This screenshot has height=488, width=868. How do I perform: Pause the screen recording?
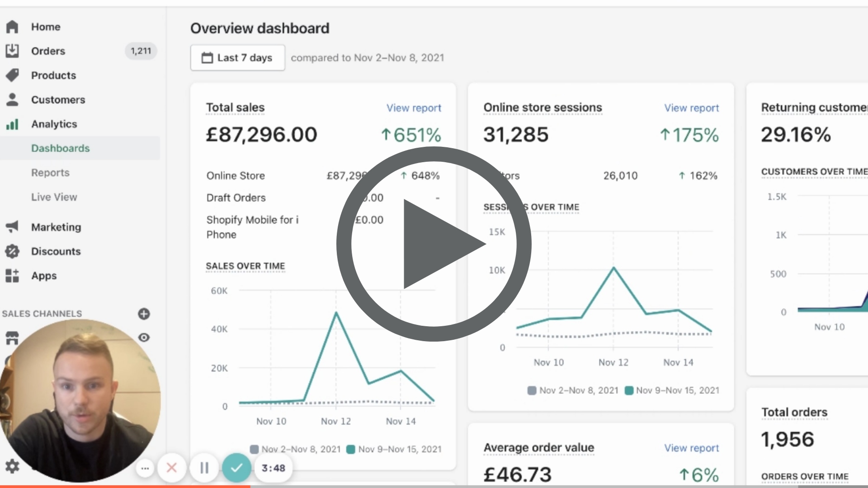coord(204,468)
